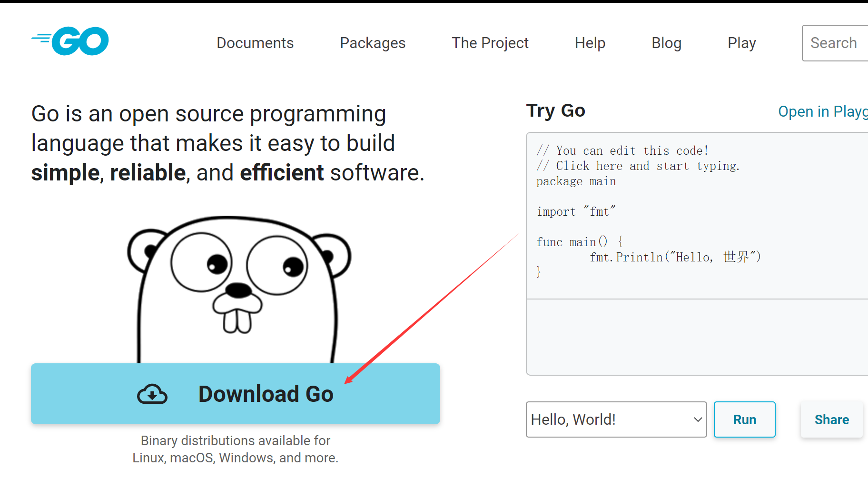
Task: Click the code output panel
Action: (x=697, y=337)
